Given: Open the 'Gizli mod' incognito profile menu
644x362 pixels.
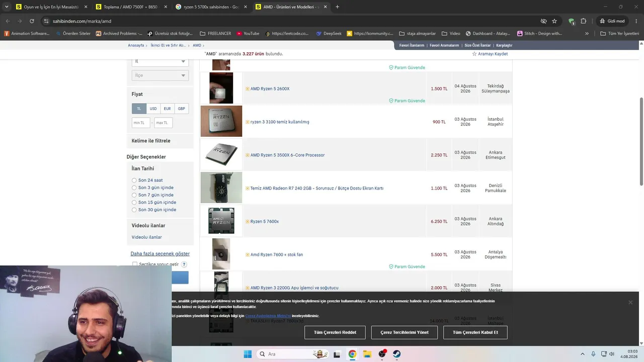Looking at the screenshot, I should click(612, 21).
